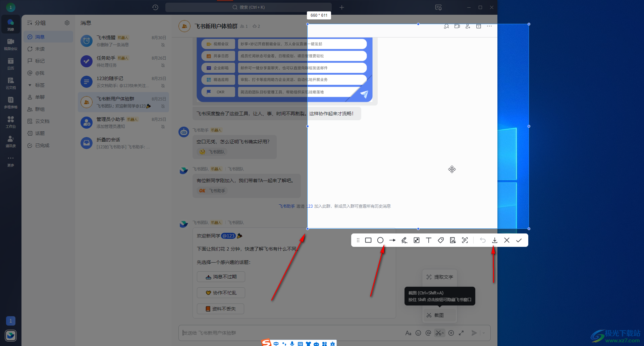Open the history clock icon in title bar
This screenshot has width=644, height=346.
coord(155,7)
